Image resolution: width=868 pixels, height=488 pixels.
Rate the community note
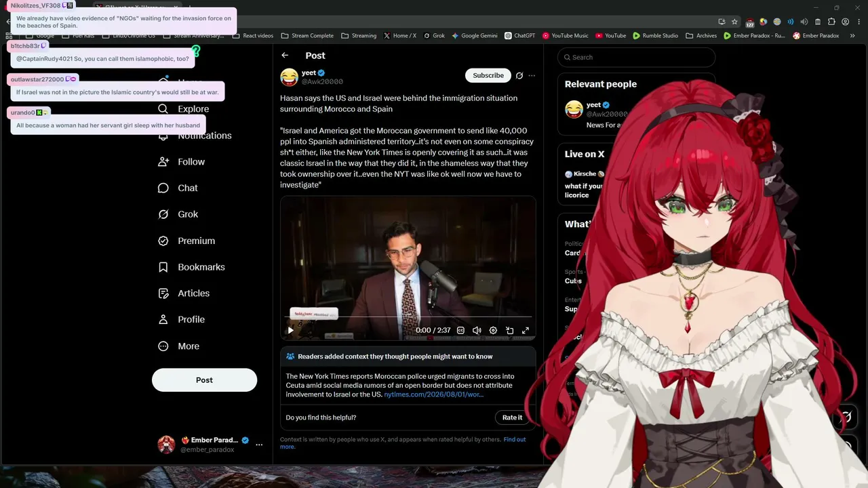[x=512, y=418]
